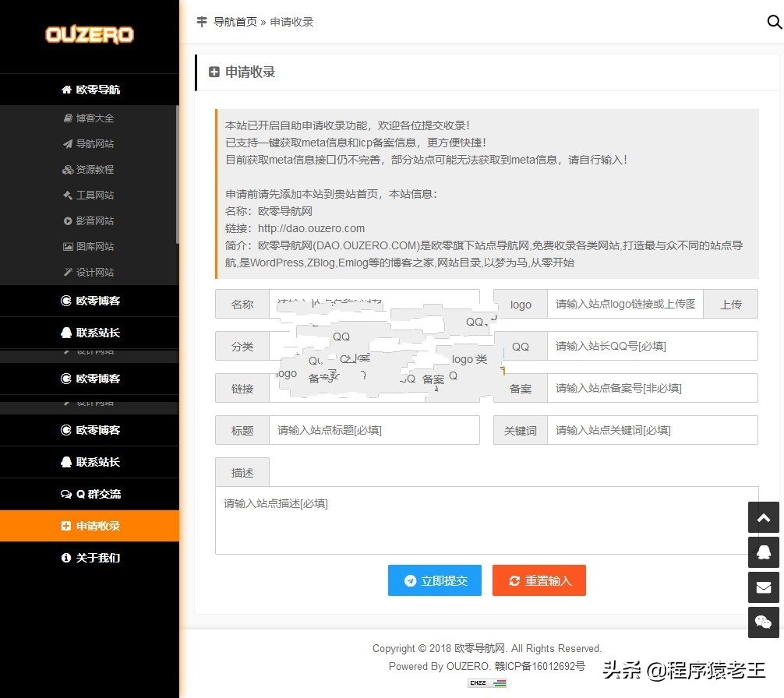Screen dimensions: 784x698
Task: Click the 分类 field label
Action: click(x=242, y=346)
